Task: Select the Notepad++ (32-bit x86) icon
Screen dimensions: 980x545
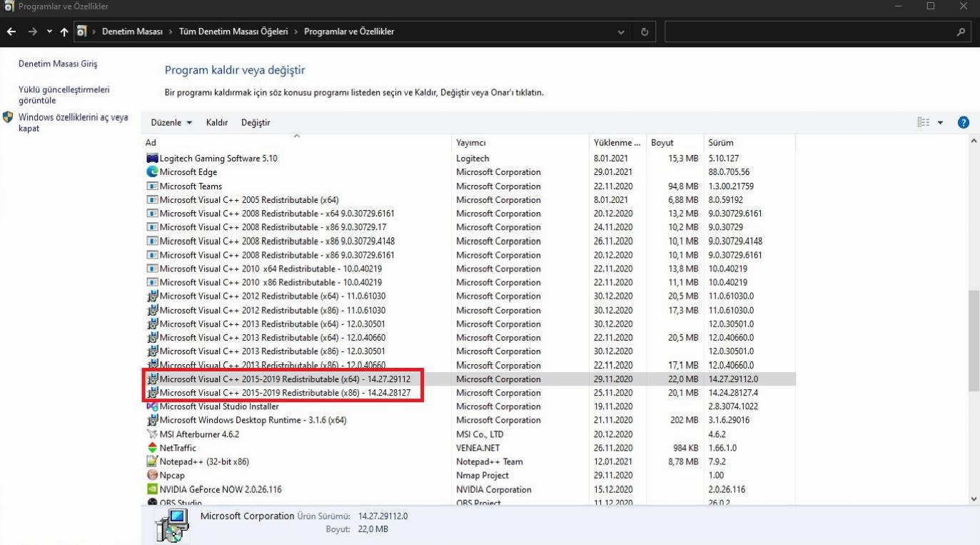Action: (x=152, y=462)
